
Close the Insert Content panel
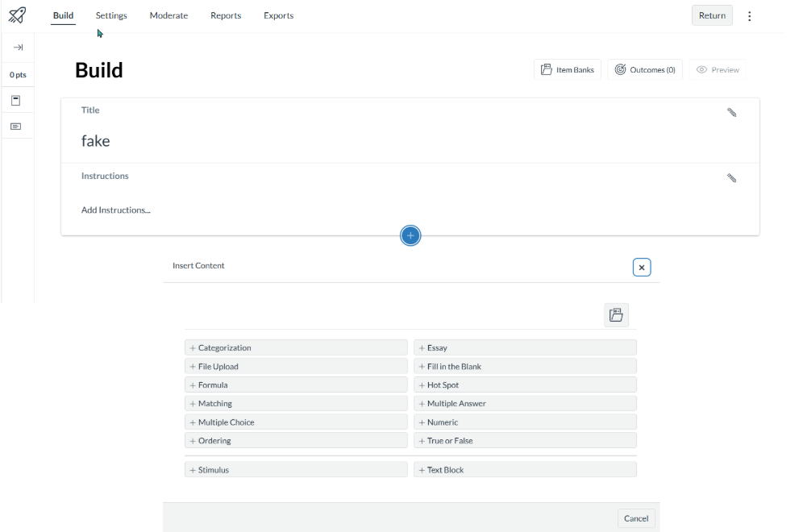point(641,267)
